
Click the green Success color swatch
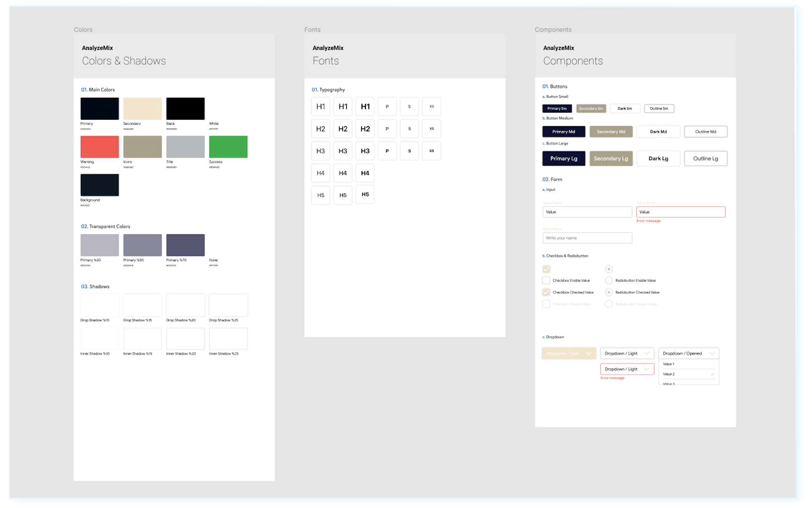pyautogui.click(x=228, y=147)
